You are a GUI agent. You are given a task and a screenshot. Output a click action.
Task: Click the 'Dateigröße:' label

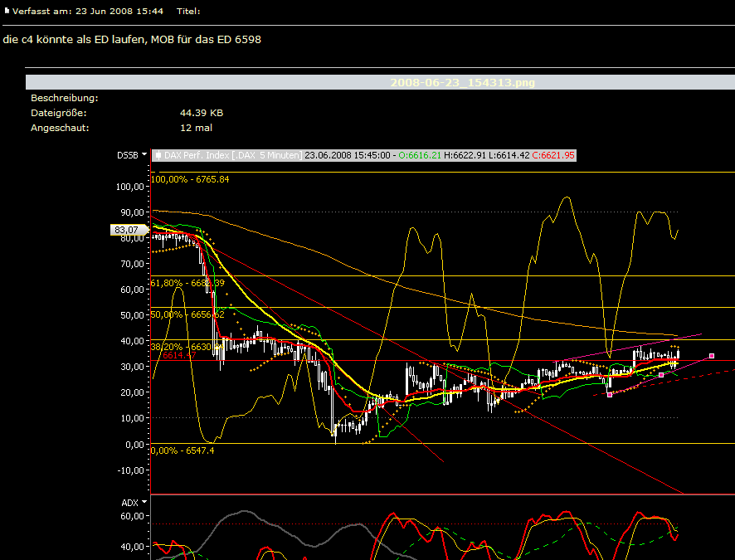point(59,113)
